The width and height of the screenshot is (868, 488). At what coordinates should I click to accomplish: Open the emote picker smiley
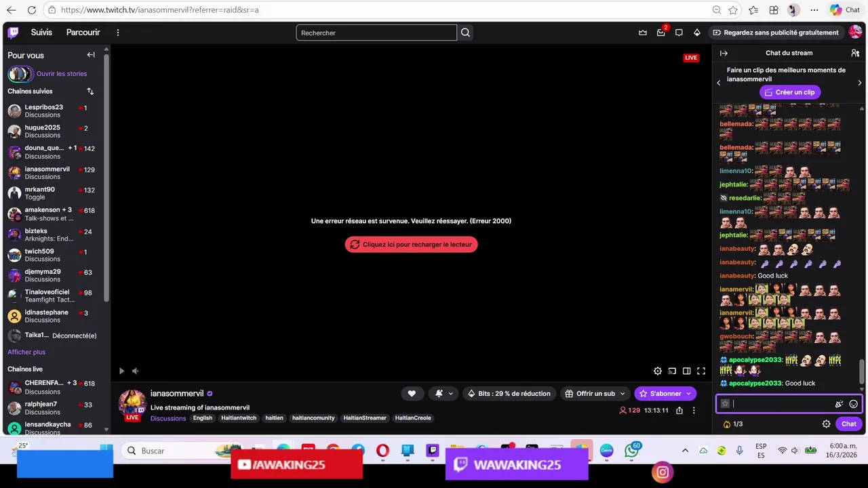click(x=854, y=404)
